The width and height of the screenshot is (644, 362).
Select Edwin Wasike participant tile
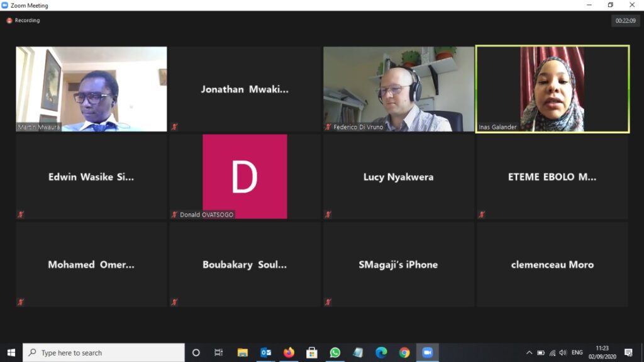[91, 176]
